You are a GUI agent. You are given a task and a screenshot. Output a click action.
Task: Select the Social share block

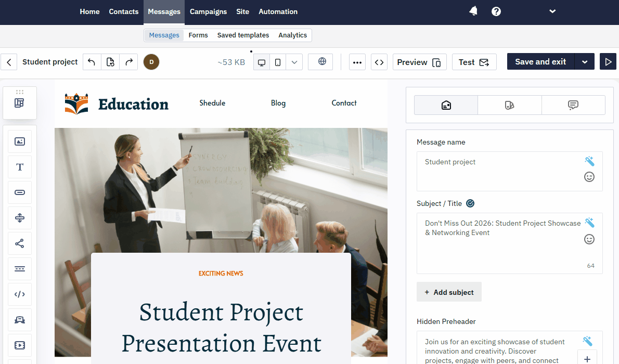tap(20, 243)
